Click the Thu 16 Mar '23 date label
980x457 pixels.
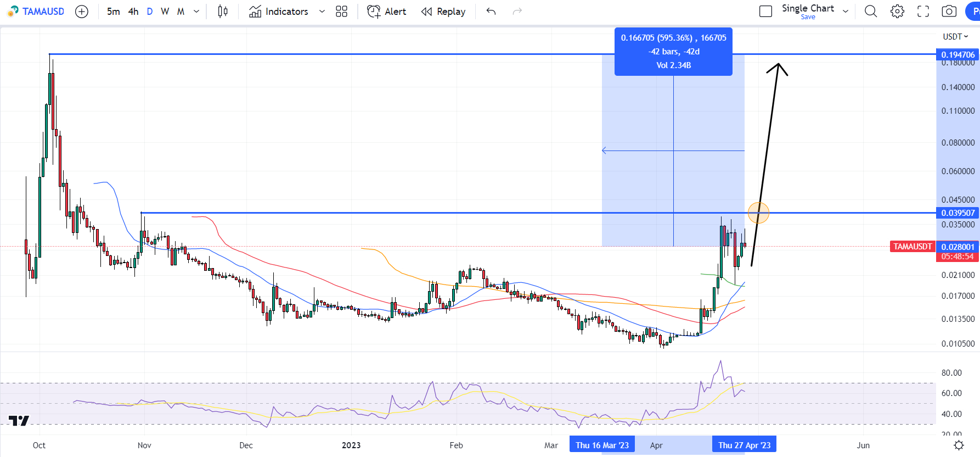click(x=602, y=445)
